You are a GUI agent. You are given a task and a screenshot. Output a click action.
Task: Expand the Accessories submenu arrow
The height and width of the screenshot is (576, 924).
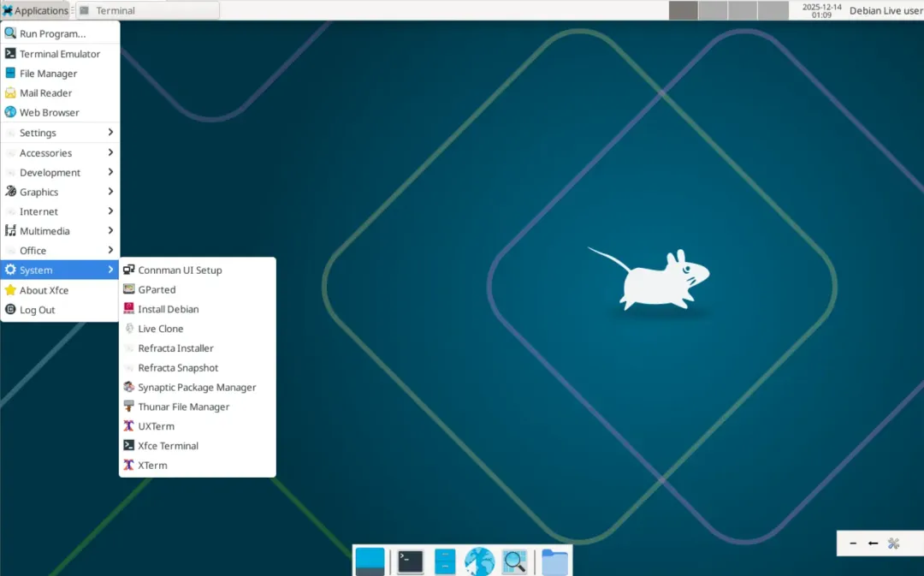110,152
